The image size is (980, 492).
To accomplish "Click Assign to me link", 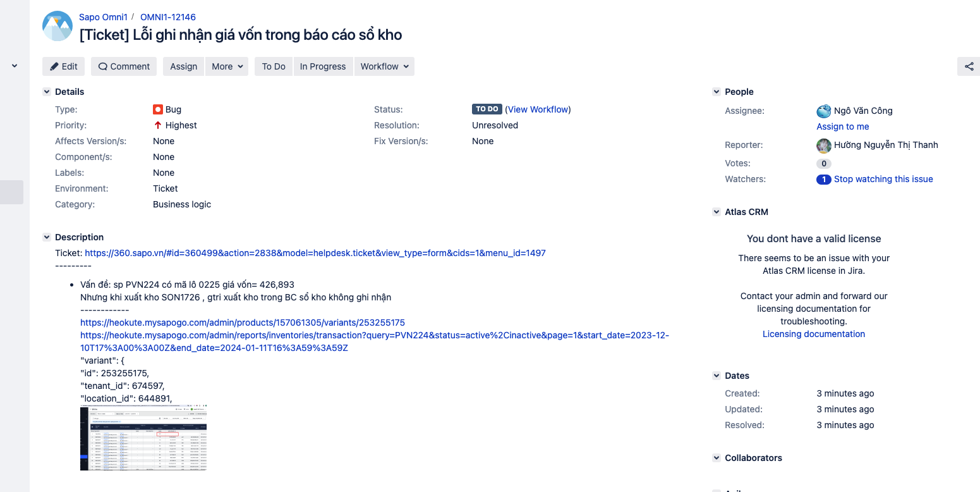I will point(843,126).
